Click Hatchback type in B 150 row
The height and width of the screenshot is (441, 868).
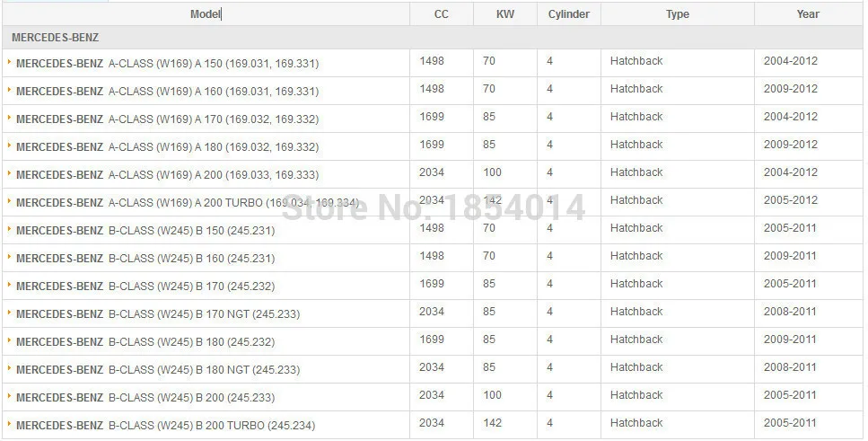tap(636, 228)
